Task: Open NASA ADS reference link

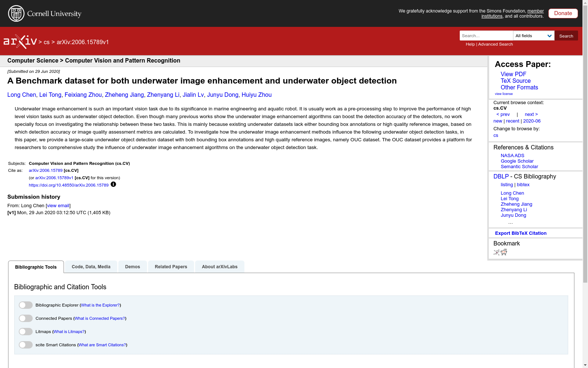Action: pyautogui.click(x=512, y=156)
